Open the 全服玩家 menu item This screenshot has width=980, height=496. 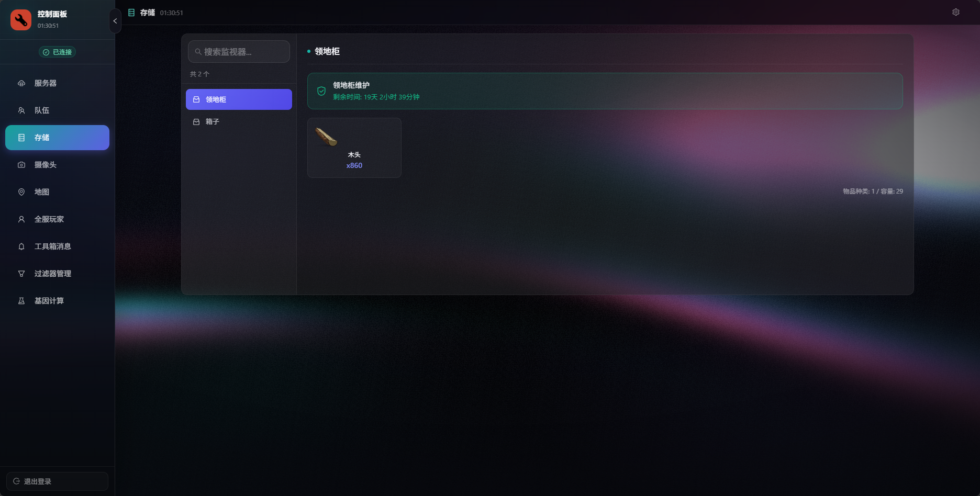point(57,219)
